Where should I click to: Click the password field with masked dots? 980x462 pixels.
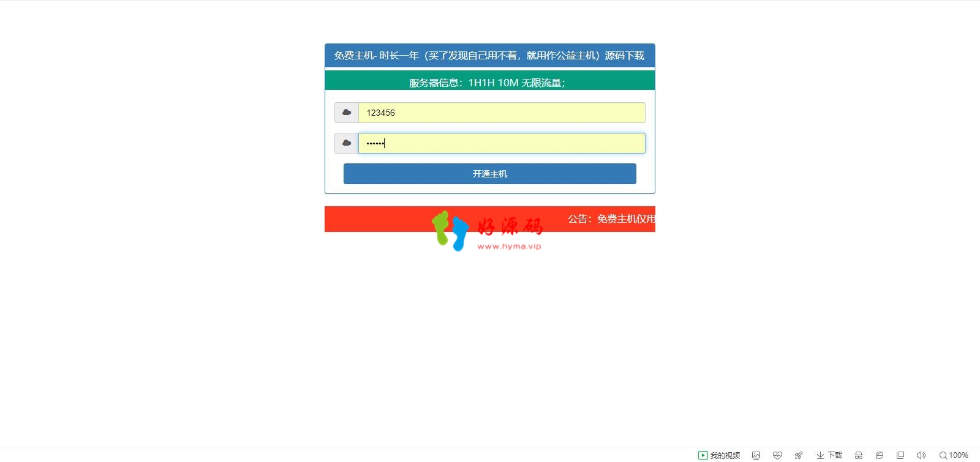[x=502, y=143]
